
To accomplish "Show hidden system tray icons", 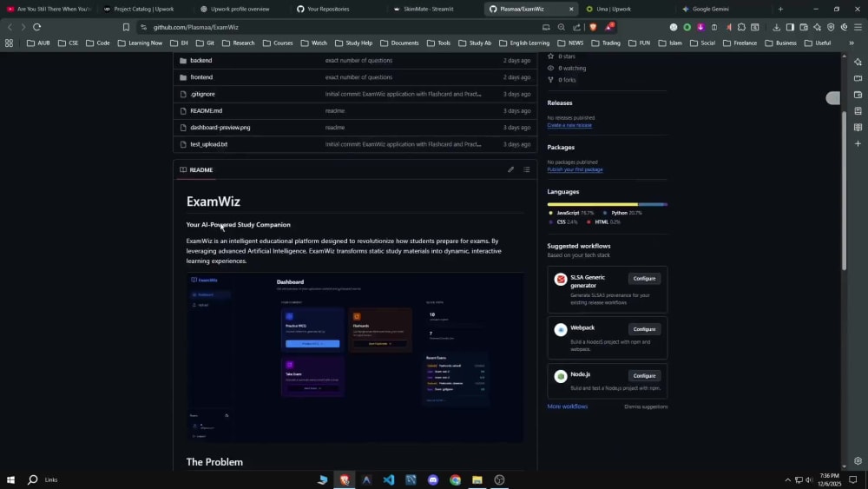I will click(788, 480).
